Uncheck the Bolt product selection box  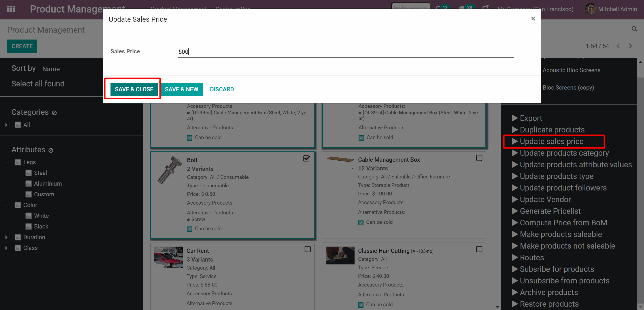tap(306, 158)
